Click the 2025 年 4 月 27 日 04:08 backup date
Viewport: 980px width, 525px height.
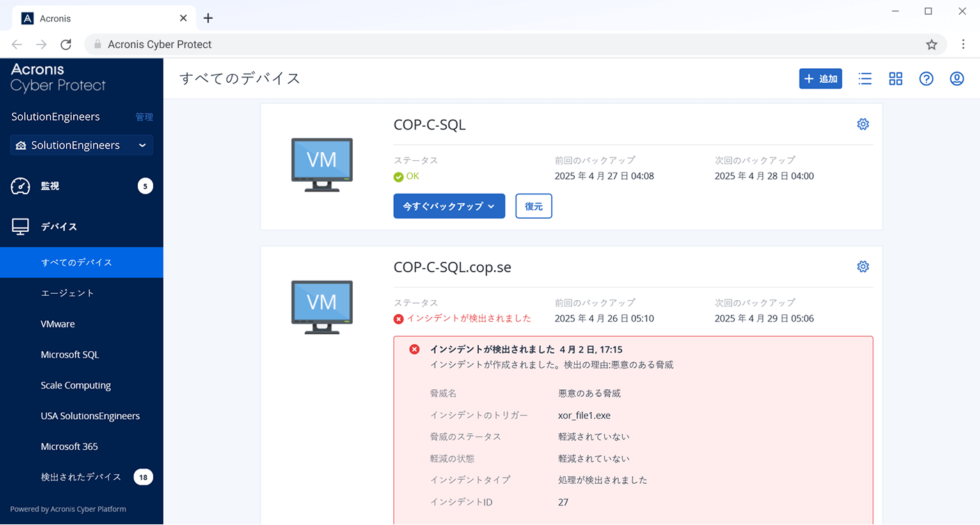604,176
